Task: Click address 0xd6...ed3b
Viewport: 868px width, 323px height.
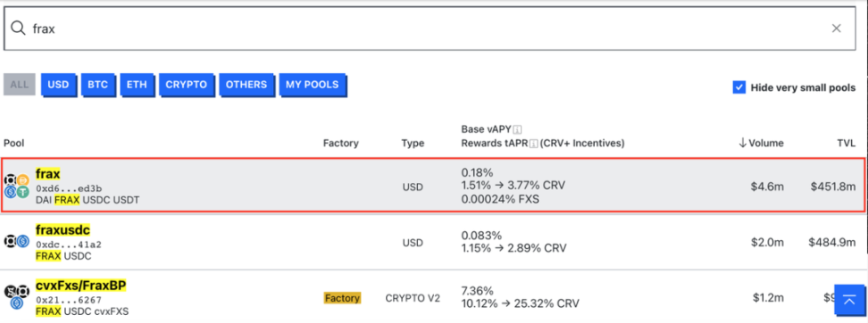Action: (69, 188)
